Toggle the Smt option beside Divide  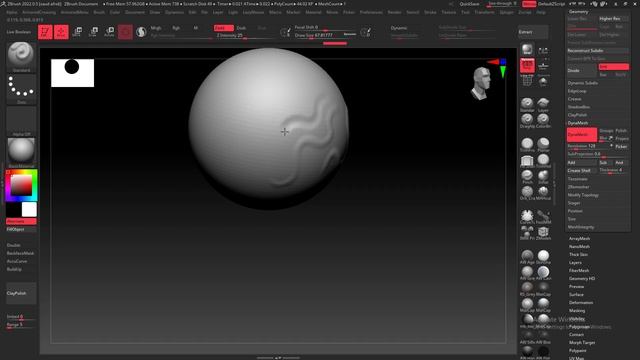613,67
